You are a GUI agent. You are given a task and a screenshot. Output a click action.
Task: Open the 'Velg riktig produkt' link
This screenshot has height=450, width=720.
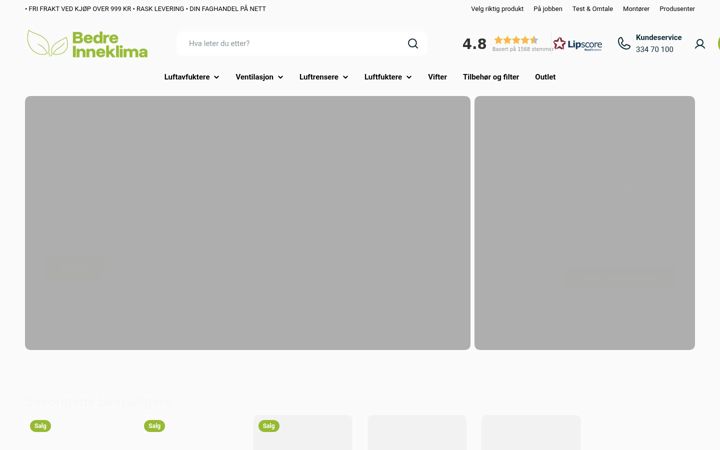click(497, 9)
